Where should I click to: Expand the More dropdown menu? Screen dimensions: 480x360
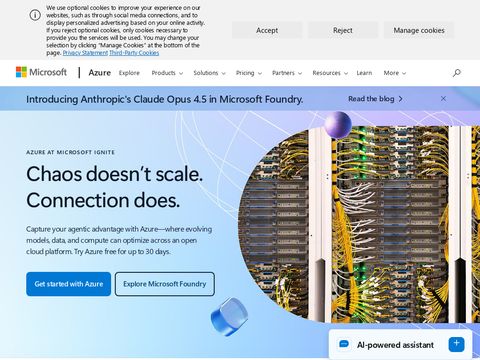395,73
